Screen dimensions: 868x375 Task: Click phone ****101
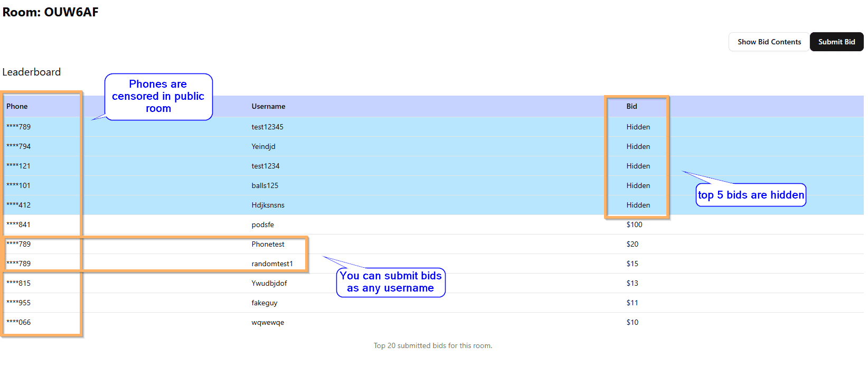point(18,185)
